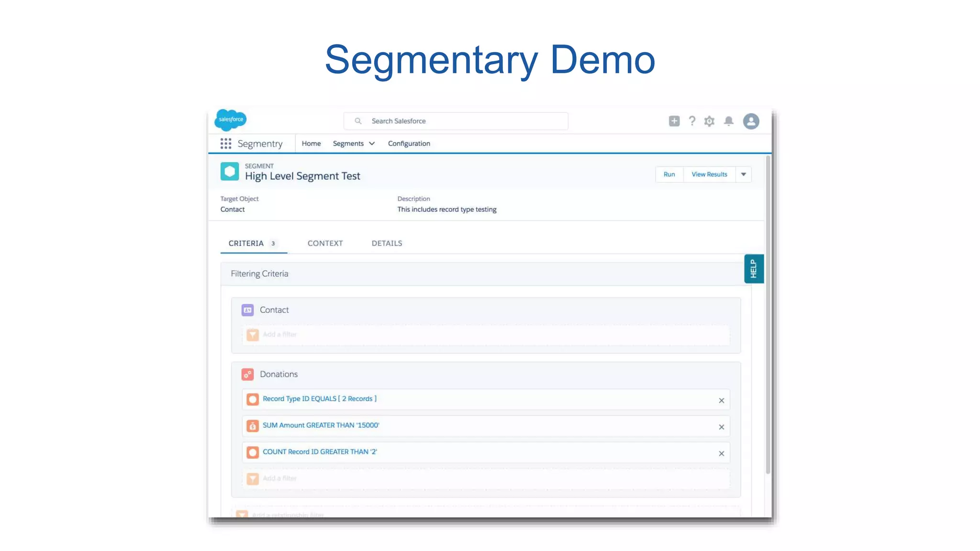Remove the Record Type ID EQUALS filter
Screen dimensions: 980x551
pos(722,401)
